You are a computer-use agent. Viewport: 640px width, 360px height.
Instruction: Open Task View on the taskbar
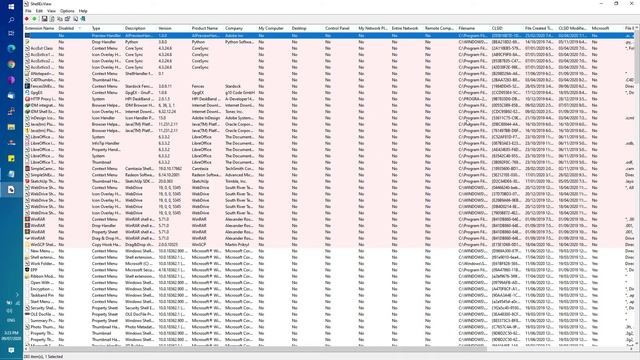[x=11, y=33]
